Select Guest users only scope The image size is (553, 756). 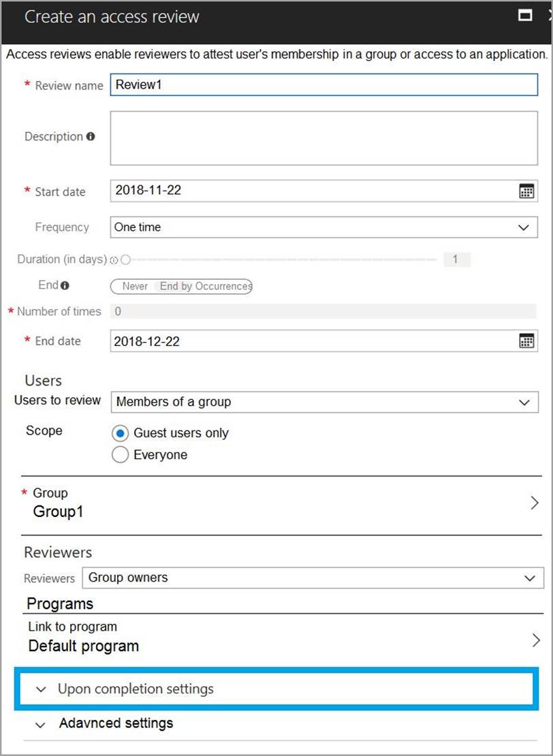coord(121,433)
